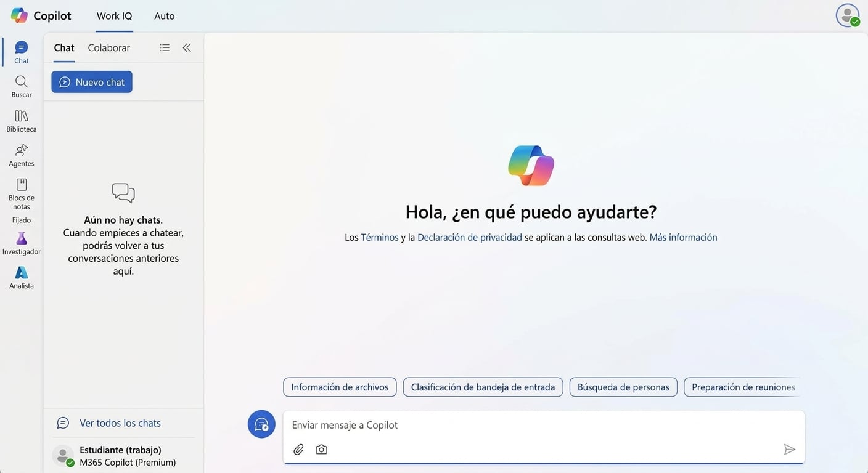The image size is (868, 473).
Task: Choose the Preparación de reuniones suggestion
Action: [x=743, y=387]
